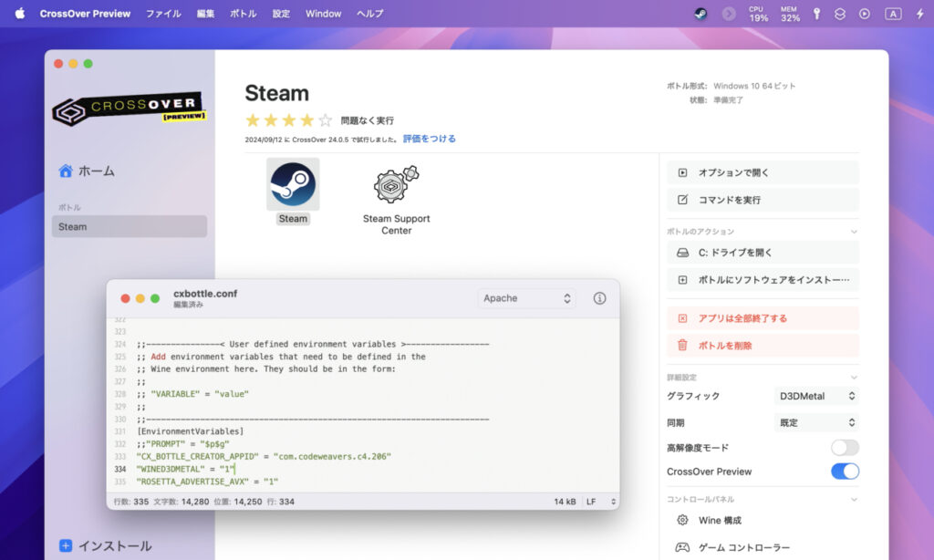Viewport: 934px width, 560px height.
Task: Open the LF line ending selector
Action: click(x=601, y=502)
